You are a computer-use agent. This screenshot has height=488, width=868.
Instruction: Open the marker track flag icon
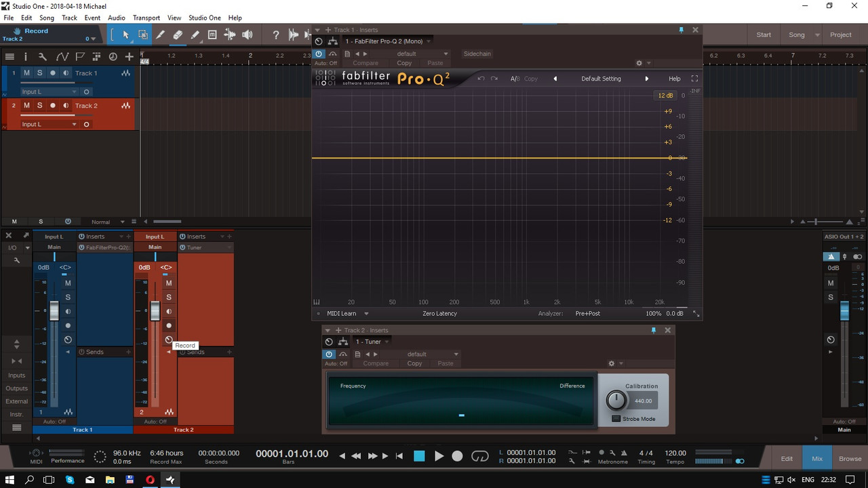point(80,57)
